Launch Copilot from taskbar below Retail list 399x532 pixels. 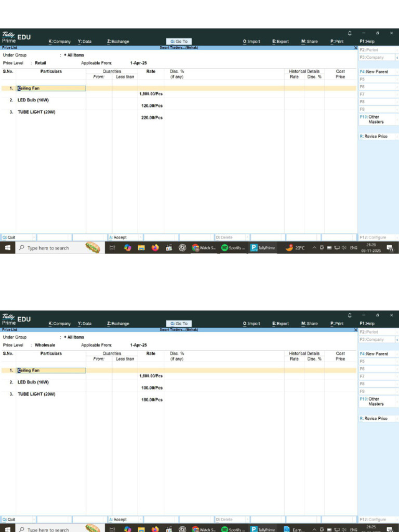(128, 248)
